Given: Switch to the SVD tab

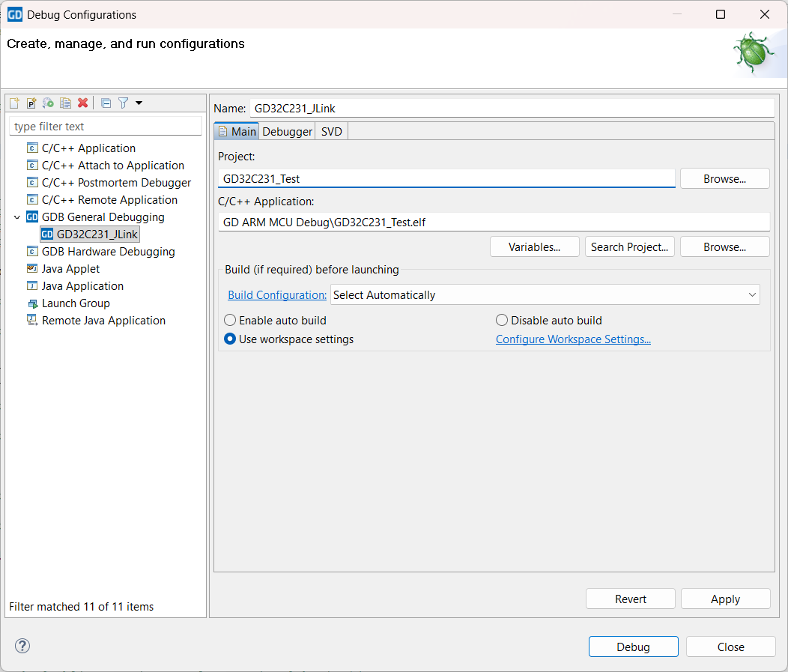Looking at the screenshot, I should [x=331, y=132].
